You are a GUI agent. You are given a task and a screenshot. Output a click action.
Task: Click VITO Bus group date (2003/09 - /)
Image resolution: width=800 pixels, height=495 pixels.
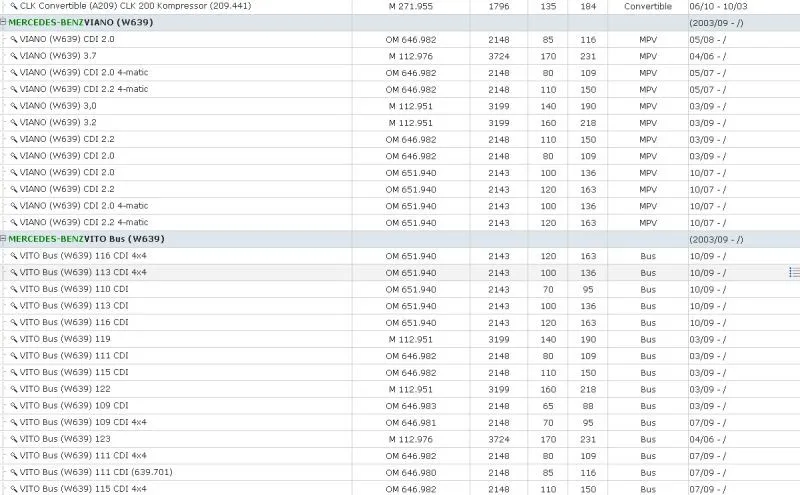716,239
